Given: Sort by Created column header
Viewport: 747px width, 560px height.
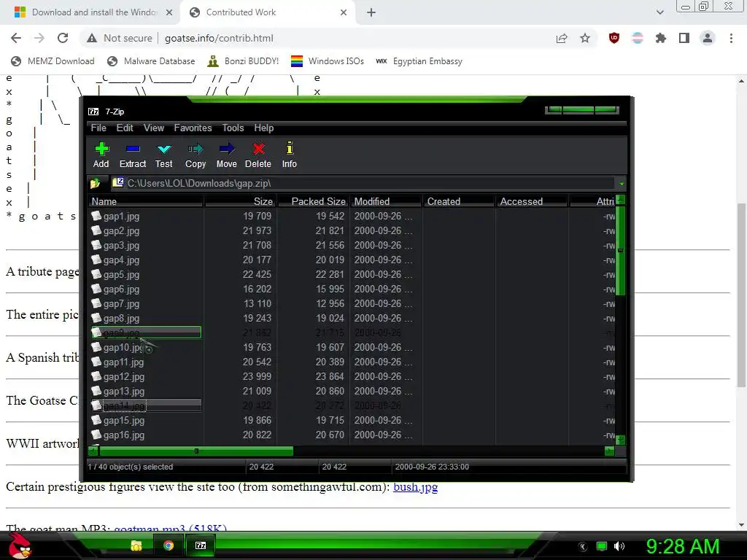Looking at the screenshot, I should coord(460,201).
